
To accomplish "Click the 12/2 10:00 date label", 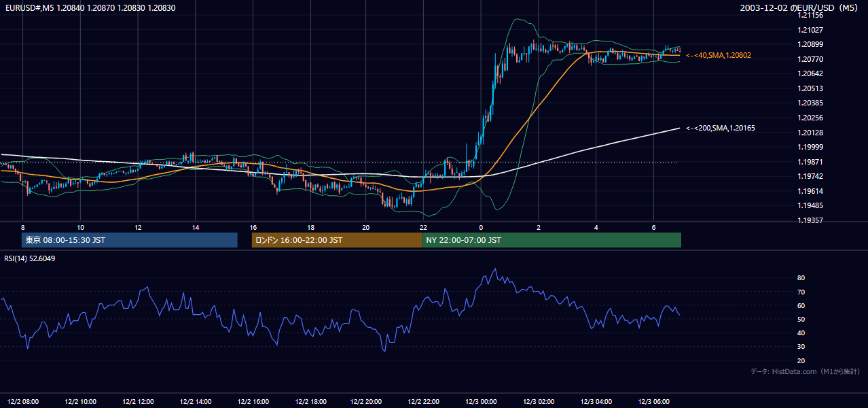I will (80, 401).
